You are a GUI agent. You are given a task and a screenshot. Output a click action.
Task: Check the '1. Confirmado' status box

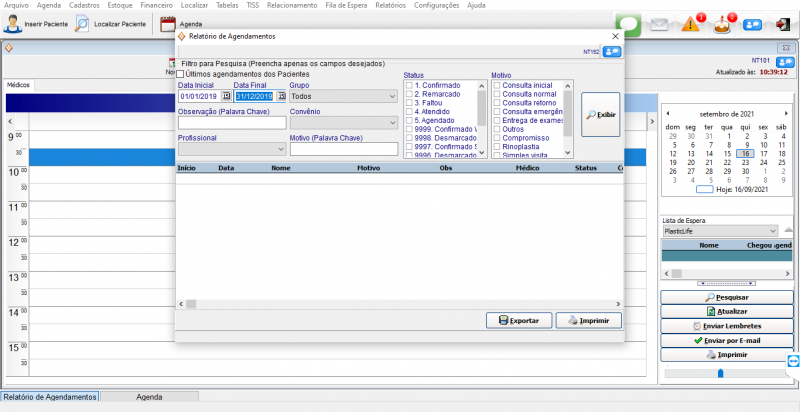(409, 86)
